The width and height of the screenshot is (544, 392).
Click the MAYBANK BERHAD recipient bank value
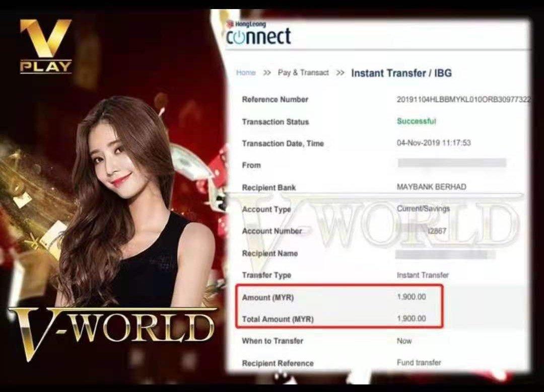point(431,187)
